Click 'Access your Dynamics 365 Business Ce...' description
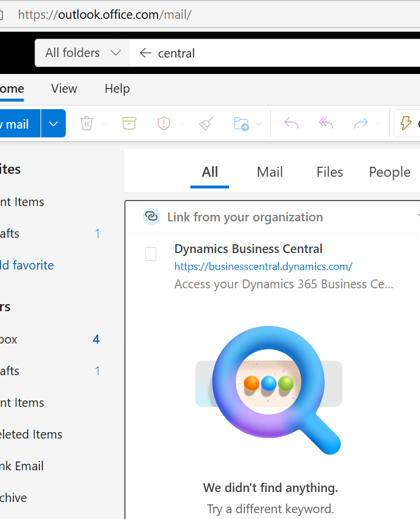This screenshot has height=519, width=420. [x=284, y=284]
